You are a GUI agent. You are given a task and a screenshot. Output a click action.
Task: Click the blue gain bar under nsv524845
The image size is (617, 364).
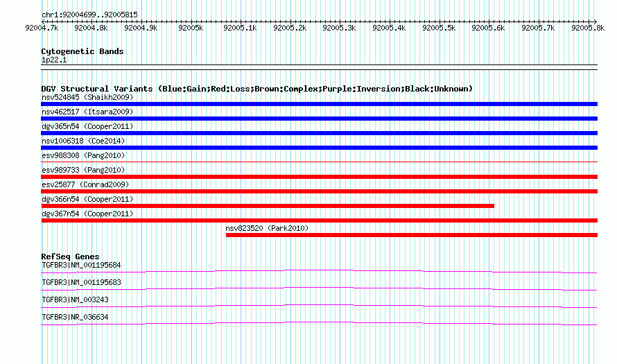319,104
